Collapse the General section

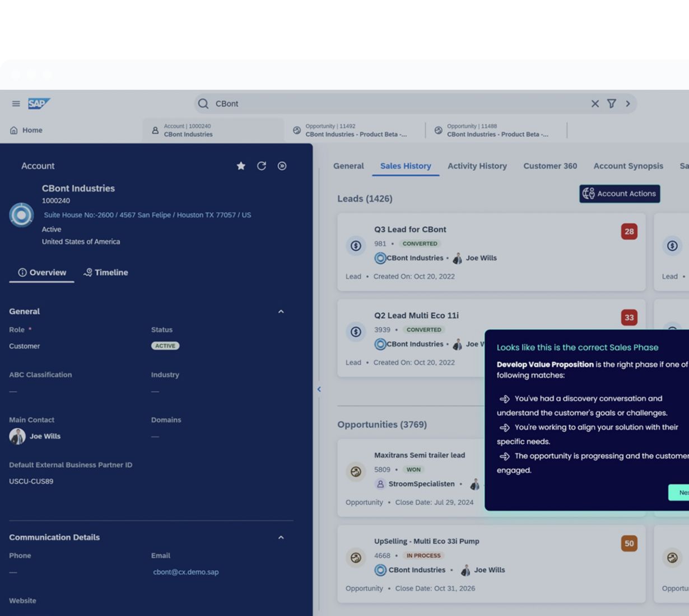[281, 311]
